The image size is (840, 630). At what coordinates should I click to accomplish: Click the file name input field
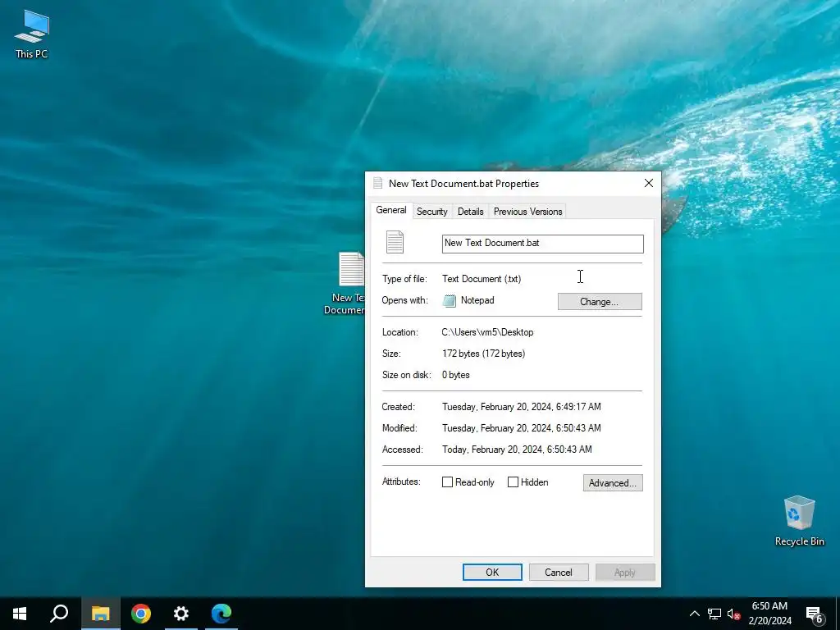click(543, 244)
